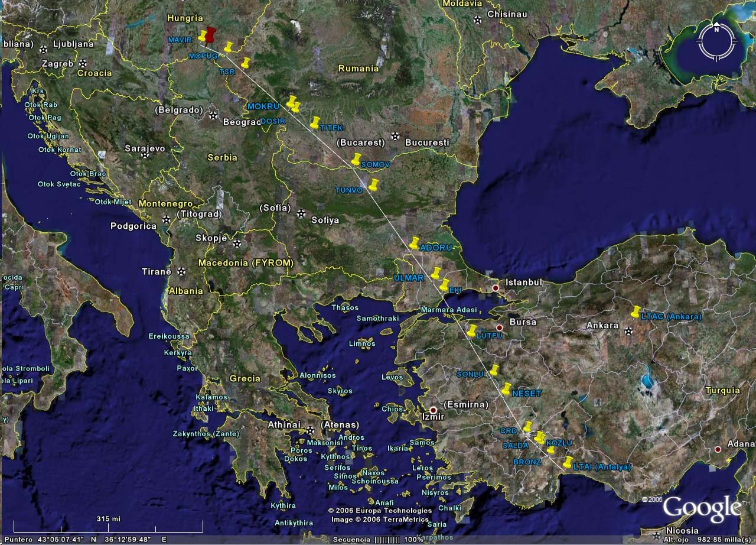Click the Turquia country label
The height and width of the screenshot is (545, 756).
[722, 390]
